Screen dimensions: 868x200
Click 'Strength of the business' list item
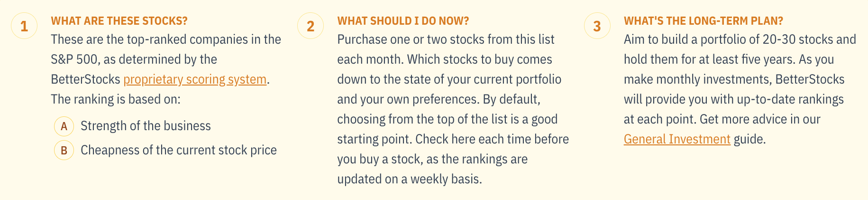(x=146, y=126)
